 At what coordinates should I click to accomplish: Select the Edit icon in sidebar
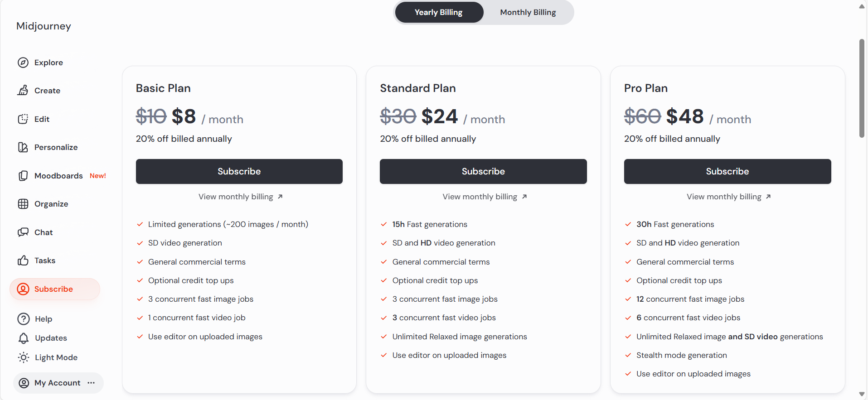[x=23, y=119]
